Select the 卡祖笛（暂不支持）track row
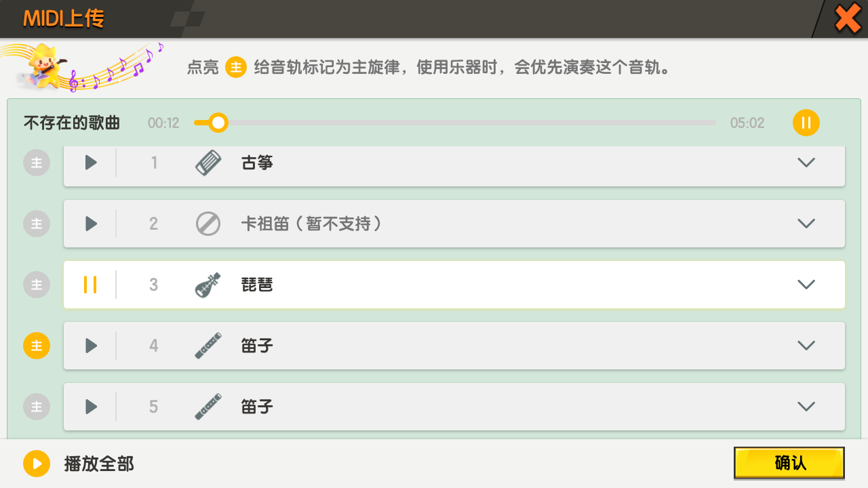The image size is (868, 488). [454, 224]
